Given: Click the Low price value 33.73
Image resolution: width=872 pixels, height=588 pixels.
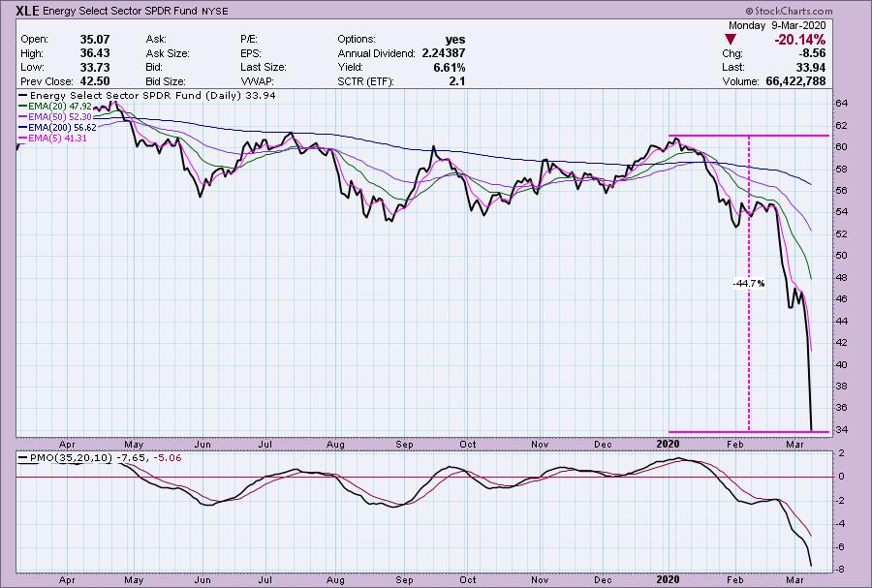Looking at the screenshot, I should pos(95,67).
